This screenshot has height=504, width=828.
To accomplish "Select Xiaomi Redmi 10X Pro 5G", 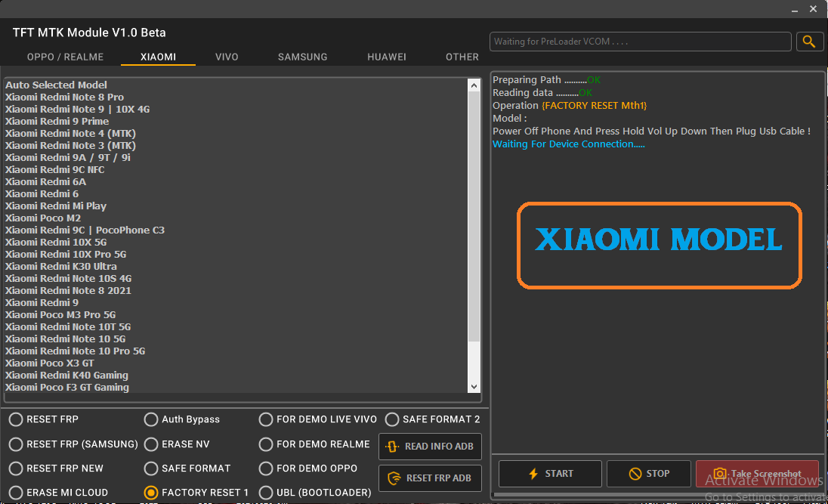I will [66, 255].
